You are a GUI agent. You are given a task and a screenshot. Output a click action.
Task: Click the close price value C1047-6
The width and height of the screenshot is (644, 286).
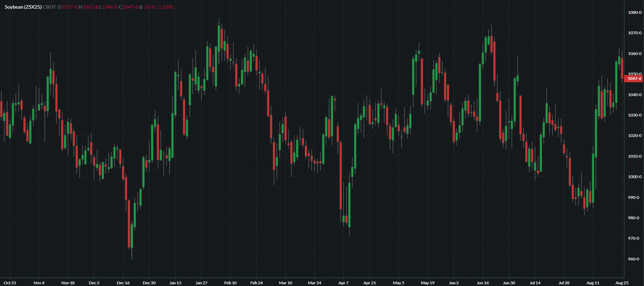128,7
